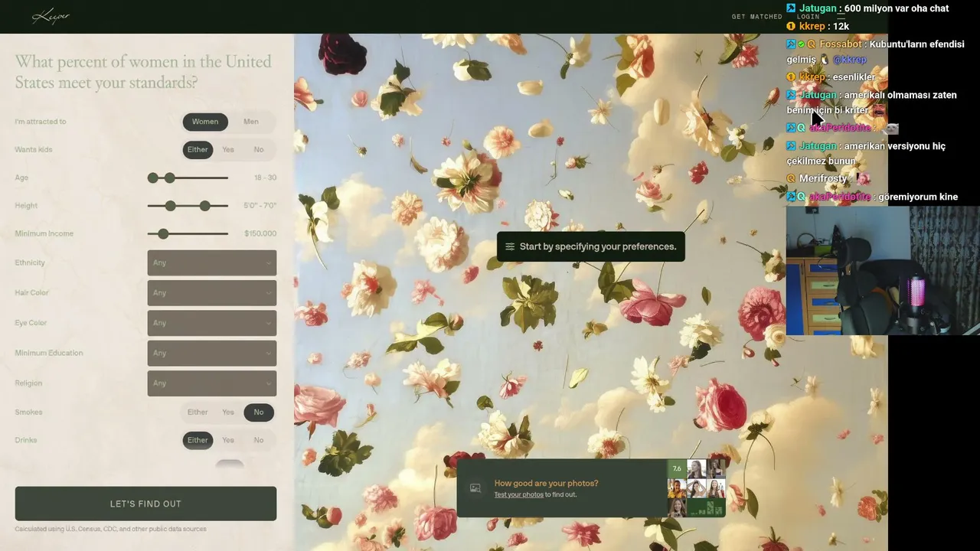The image size is (980, 551).
Task: Click the I'm attracted to label
Action: click(41, 122)
